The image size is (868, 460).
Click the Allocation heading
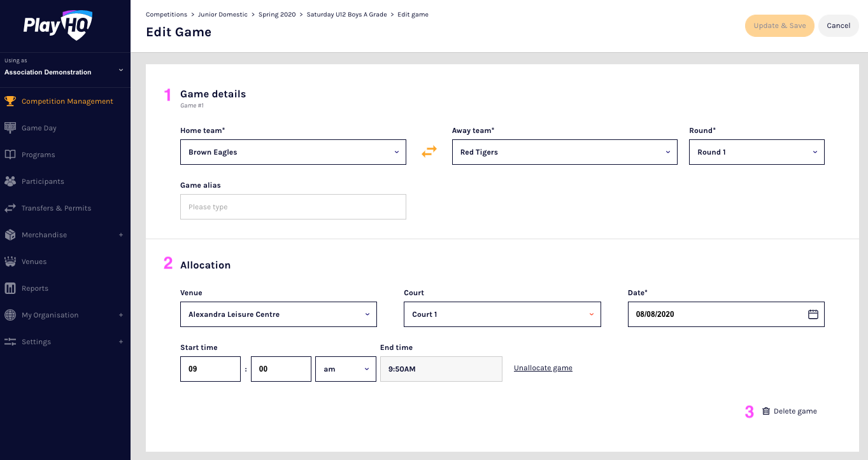(x=205, y=265)
